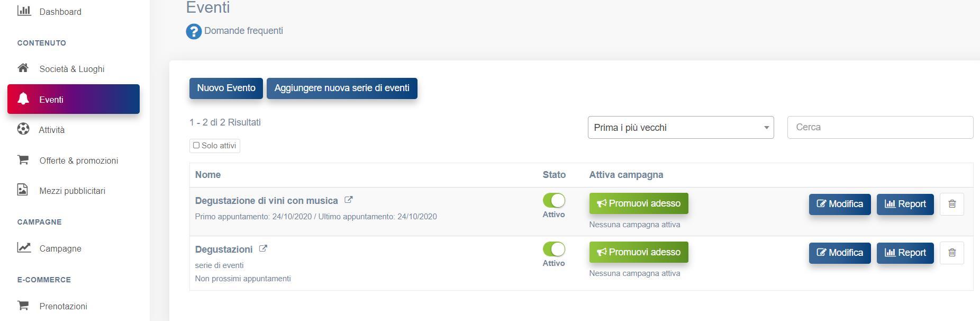Image resolution: width=980 pixels, height=321 pixels.
Task: Open Prenotazioni under E-Commerce
Action: [63, 306]
